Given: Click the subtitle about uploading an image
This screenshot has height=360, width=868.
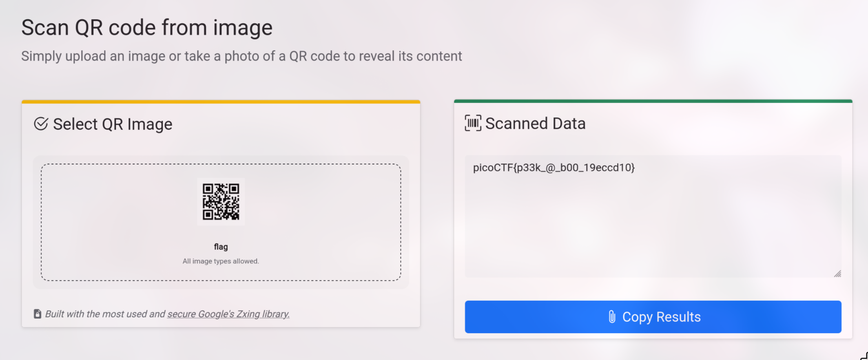Looking at the screenshot, I should [x=241, y=56].
